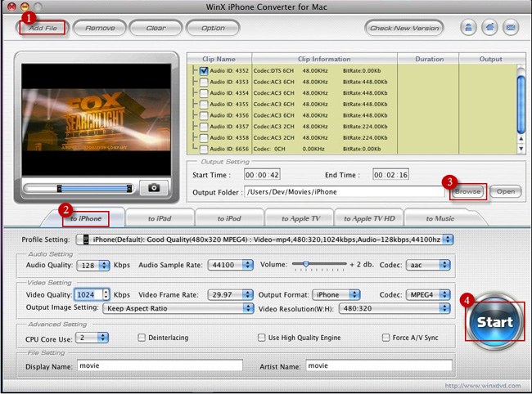Click the Artist Name field
Viewport: 532px width, 394px height.
379,365
